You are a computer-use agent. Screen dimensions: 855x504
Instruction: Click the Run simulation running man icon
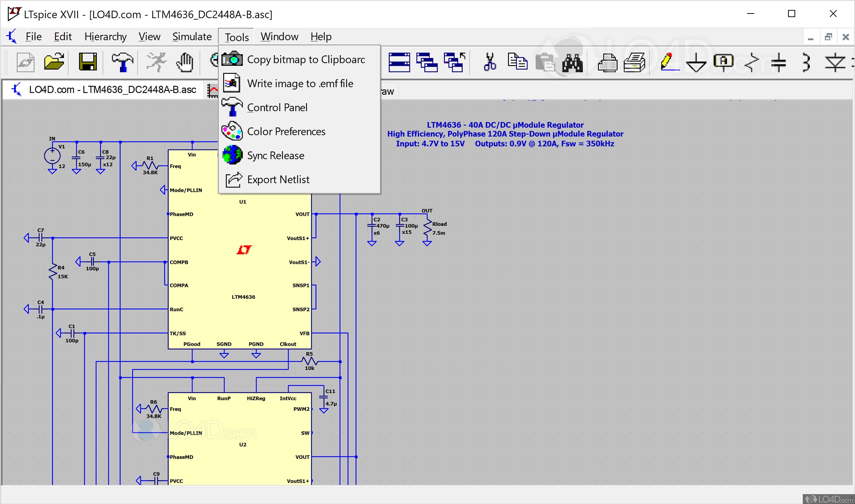click(157, 62)
